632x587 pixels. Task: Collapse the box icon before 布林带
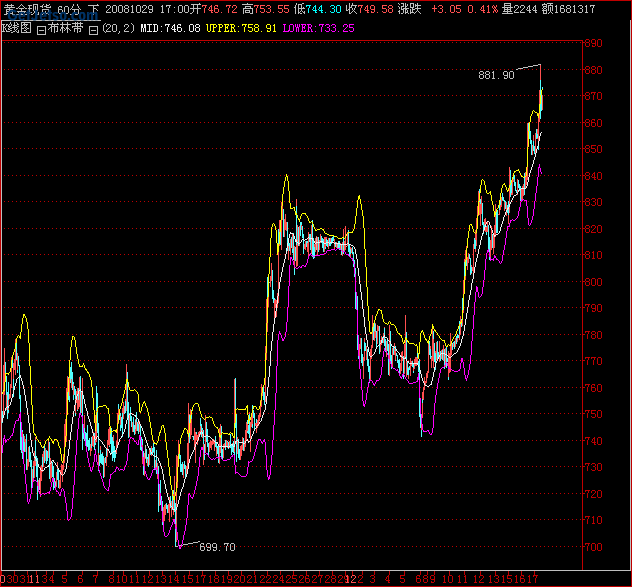tap(42, 30)
